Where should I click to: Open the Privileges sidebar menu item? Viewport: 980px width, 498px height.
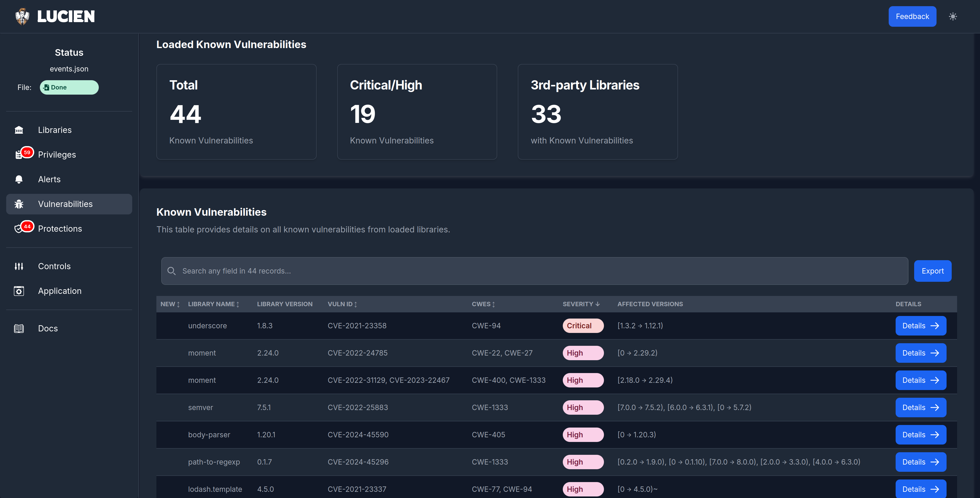57,155
